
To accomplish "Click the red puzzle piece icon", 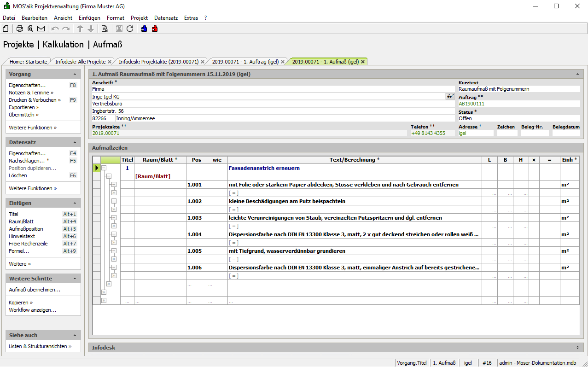I will coord(155,29).
